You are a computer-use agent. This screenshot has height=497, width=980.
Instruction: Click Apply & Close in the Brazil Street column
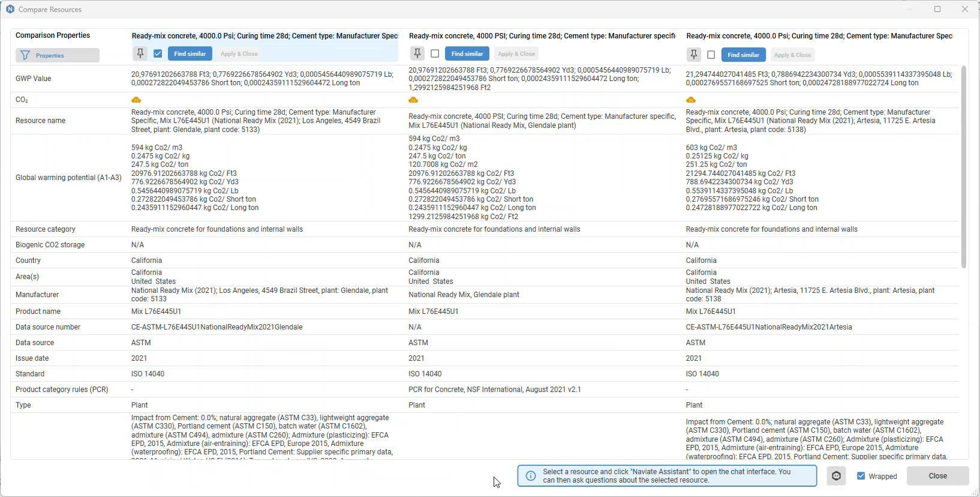click(x=239, y=53)
